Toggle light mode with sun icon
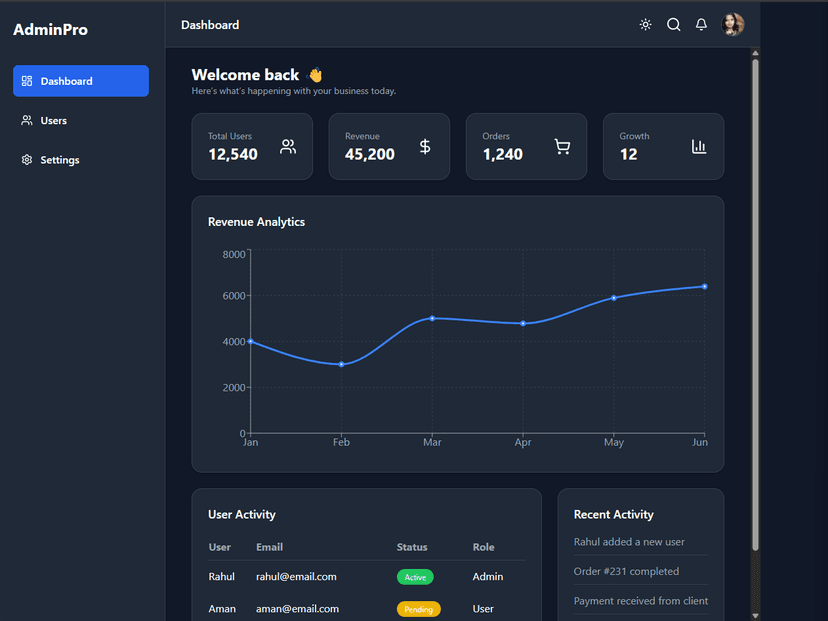This screenshot has height=621, width=828. 645,25
